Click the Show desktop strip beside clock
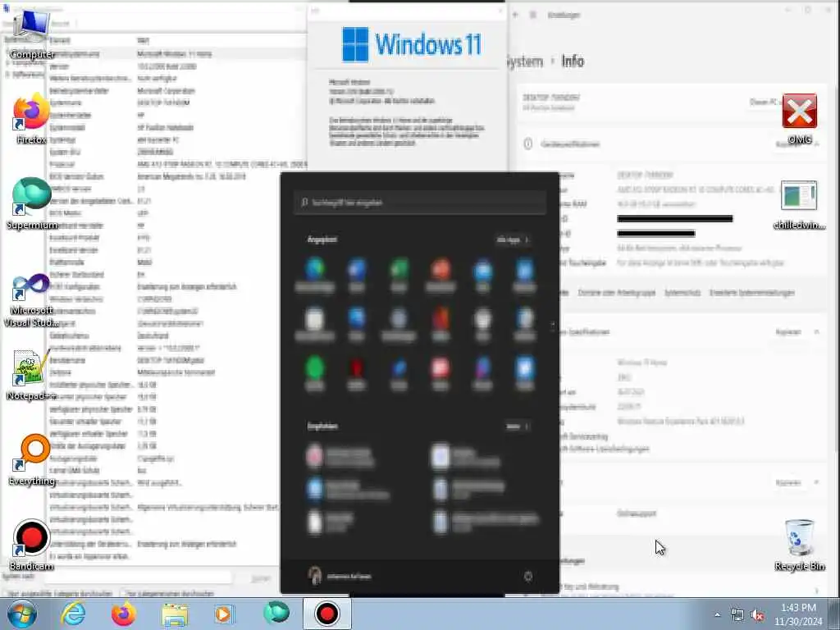 click(x=836, y=614)
